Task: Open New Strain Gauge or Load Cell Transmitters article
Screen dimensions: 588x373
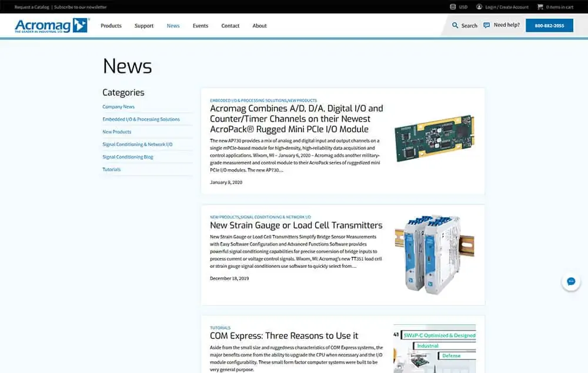Action: point(296,225)
